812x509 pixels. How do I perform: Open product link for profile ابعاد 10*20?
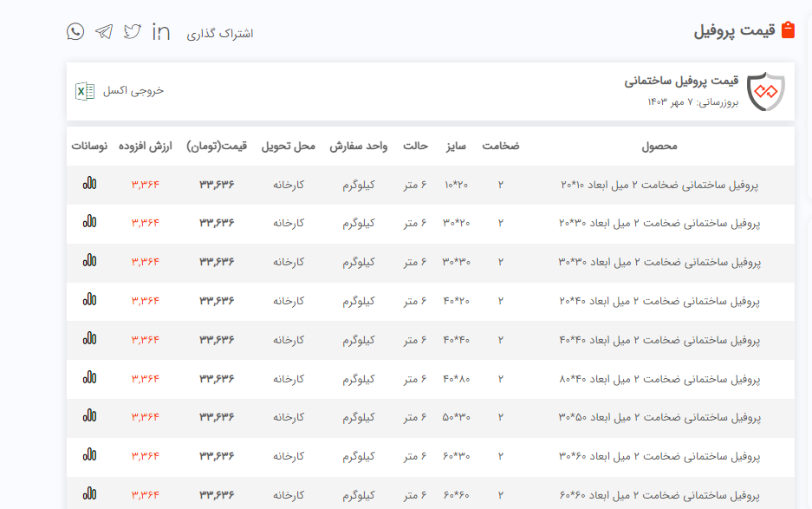pyautogui.click(x=659, y=185)
